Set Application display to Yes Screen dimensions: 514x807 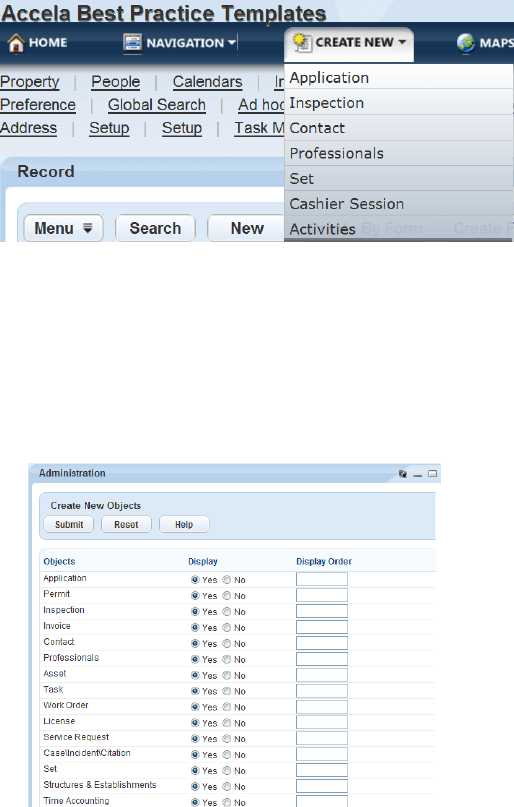click(x=195, y=580)
